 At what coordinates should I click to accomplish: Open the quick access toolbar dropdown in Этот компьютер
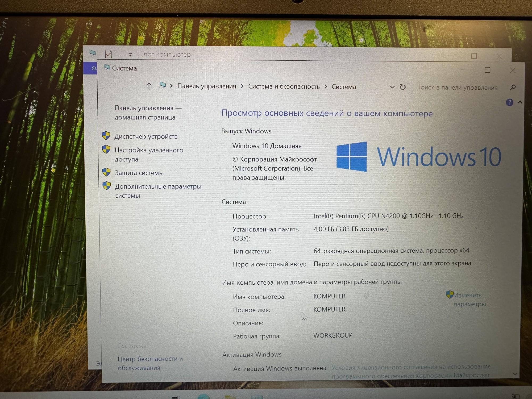click(130, 55)
